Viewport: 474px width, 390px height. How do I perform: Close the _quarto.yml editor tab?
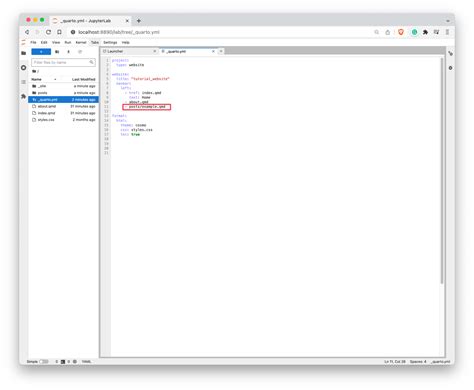(x=213, y=51)
